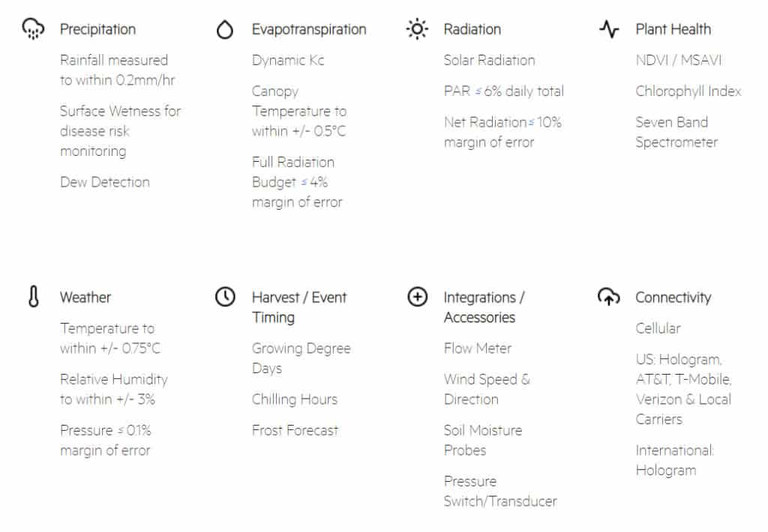Click the water drop Evapotranspiration icon

[x=225, y=29]
